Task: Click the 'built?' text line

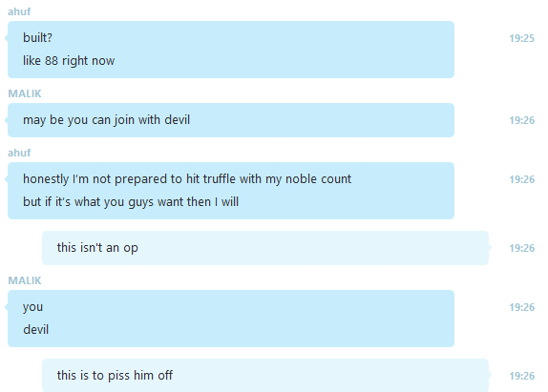Action: [x=37, y=38]
